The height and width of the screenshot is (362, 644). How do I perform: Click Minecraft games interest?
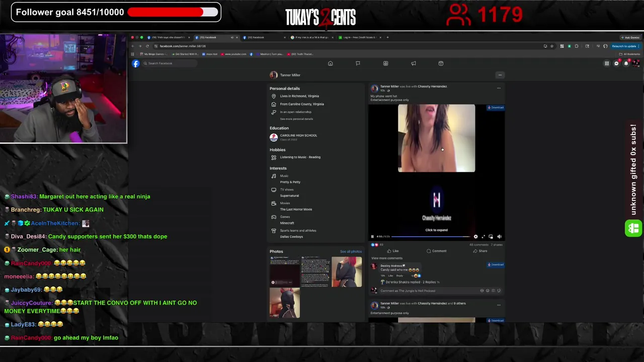(287, 223)
